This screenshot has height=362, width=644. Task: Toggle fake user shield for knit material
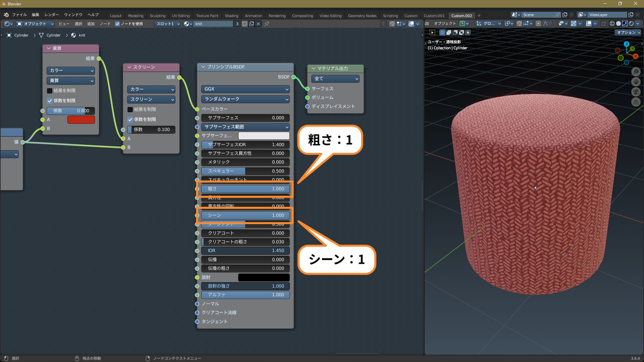tap(245, 24)
